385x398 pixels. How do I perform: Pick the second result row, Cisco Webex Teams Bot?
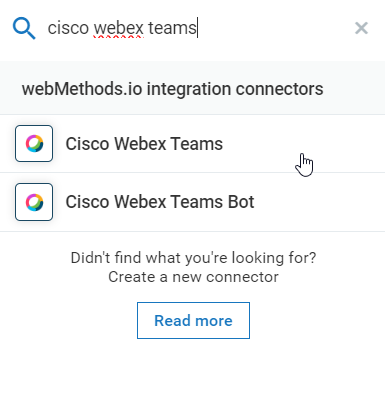tap(192, 202)
